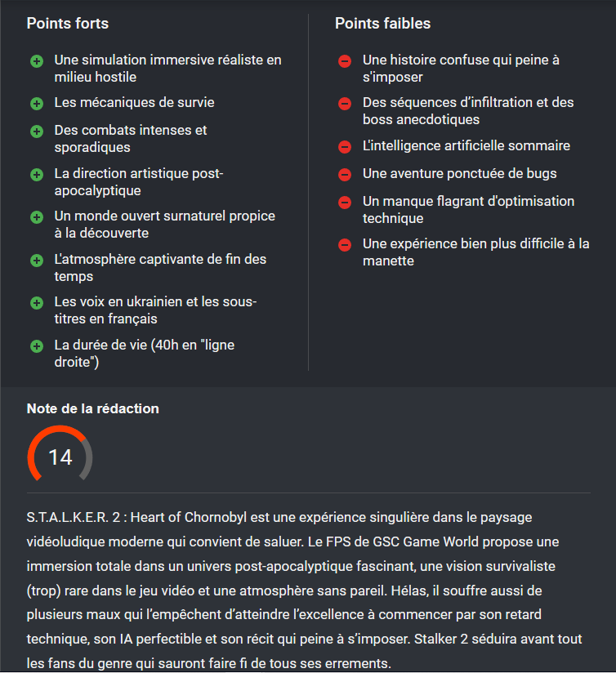Select the plus icon beside "Les voix en ukrainien"
Screen dimensions: 616x673
pyautogui.click(x=37, y=304)
